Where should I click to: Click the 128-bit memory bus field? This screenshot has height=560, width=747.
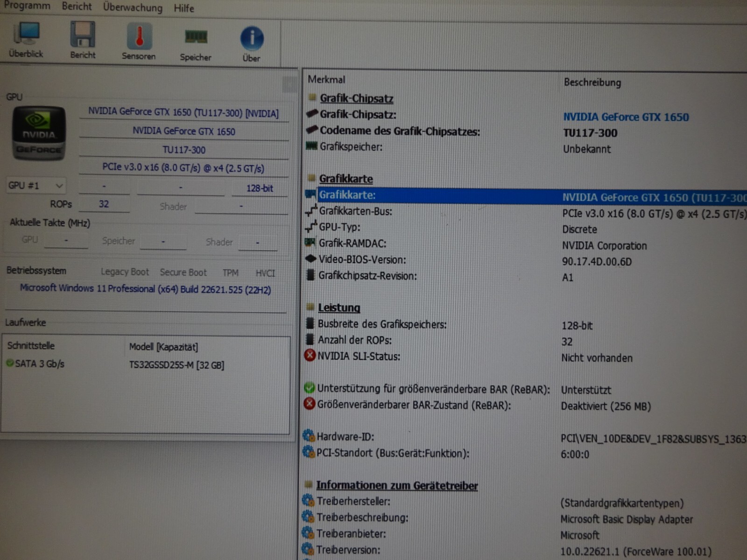click(x=260, y=189)
